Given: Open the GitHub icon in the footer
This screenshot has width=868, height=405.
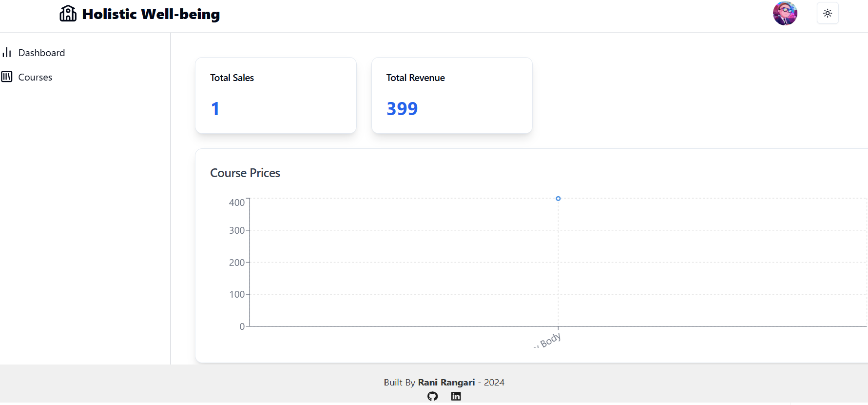Looking at the screenshot, I should coord(432,396).
